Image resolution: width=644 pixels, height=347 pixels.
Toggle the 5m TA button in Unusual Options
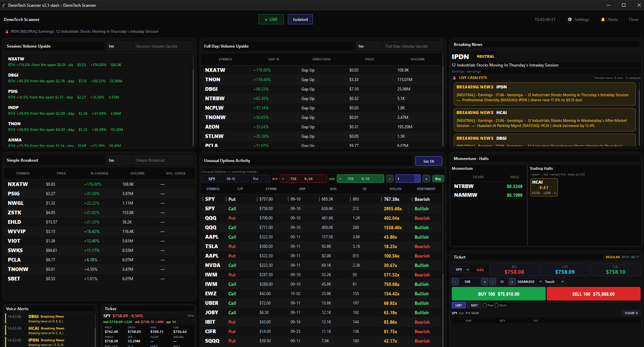click(x=428, y=161)
